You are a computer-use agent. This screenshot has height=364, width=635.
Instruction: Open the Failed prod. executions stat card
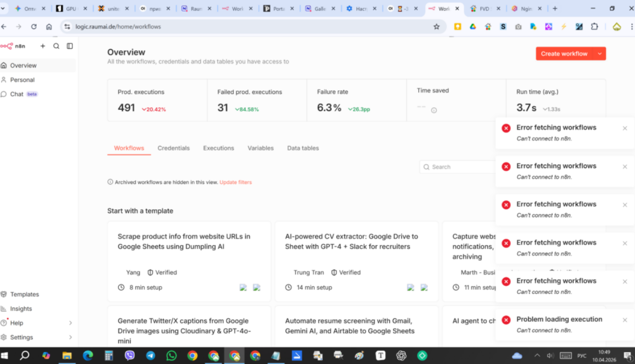point(257,100)
